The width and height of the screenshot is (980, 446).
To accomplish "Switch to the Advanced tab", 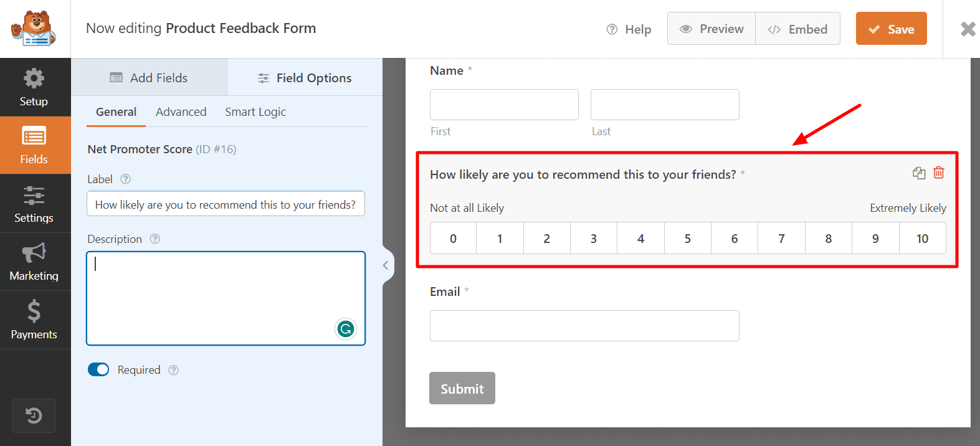I will pyautogui.click(x=181, y=112).
